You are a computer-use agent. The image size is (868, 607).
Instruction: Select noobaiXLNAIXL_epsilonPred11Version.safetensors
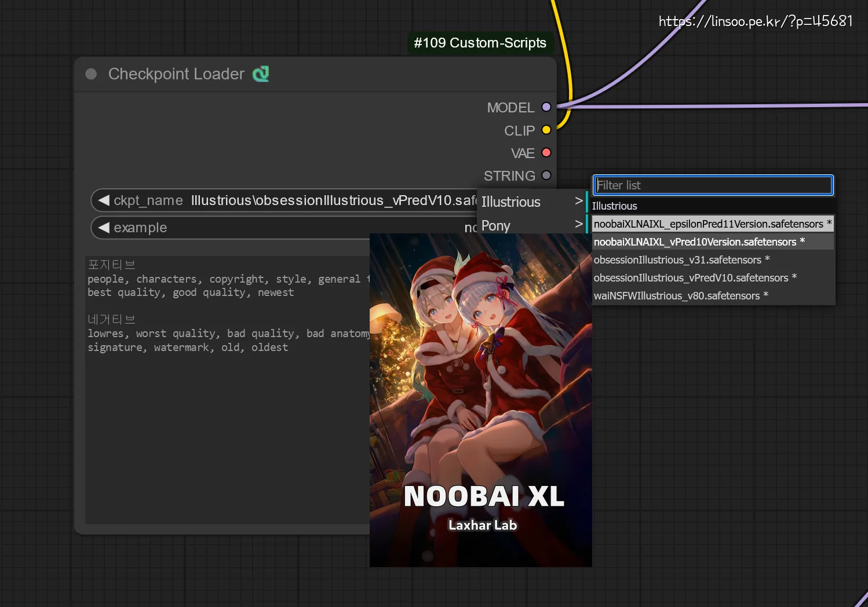(713, 224)
